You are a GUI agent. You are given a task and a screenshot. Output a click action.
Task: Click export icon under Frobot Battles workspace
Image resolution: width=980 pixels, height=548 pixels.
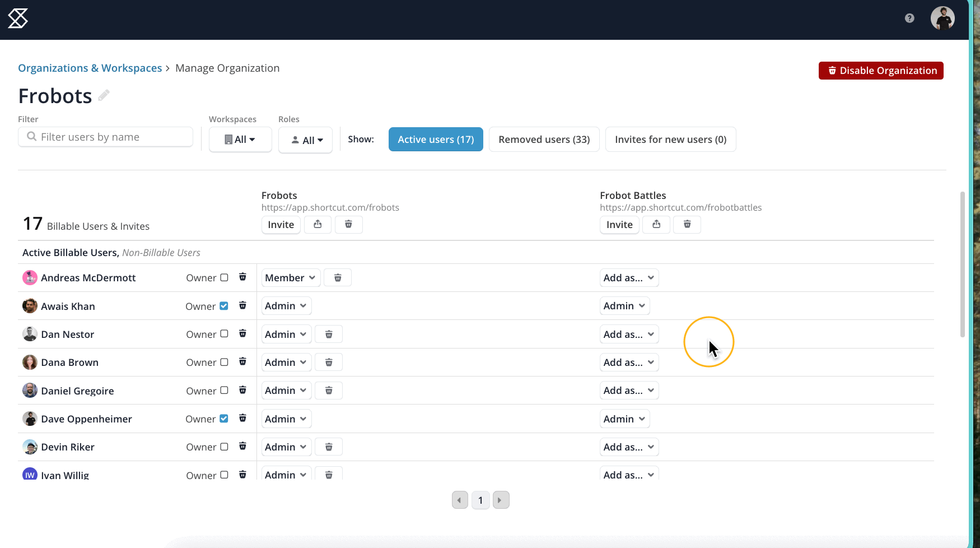(x=656, y=225)
